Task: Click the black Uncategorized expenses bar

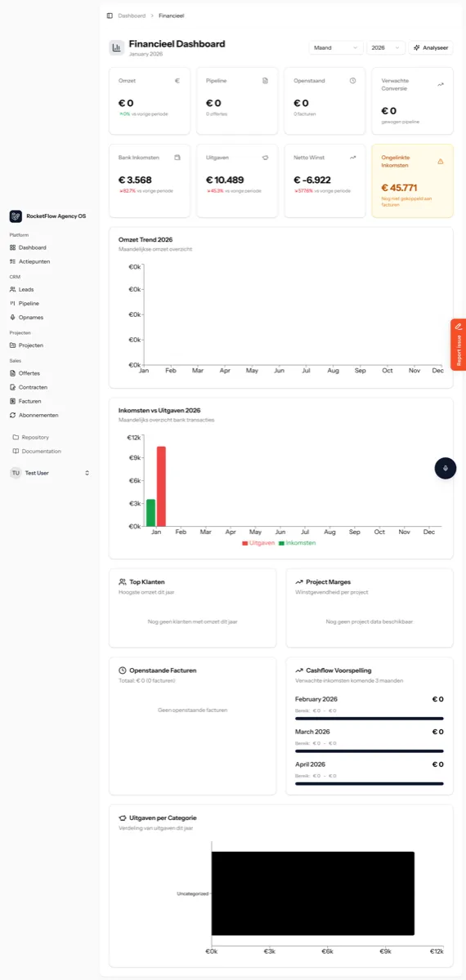Action: pos(313,893)
